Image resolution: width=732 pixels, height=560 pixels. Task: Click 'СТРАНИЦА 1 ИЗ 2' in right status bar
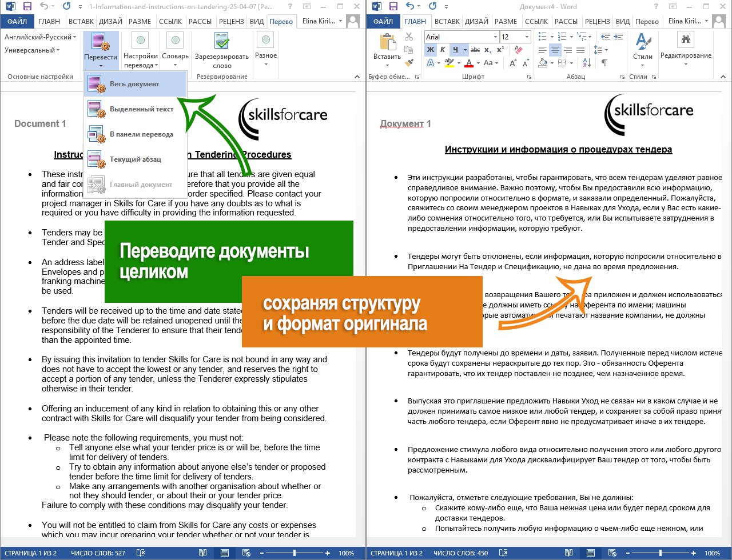(397, 553)
